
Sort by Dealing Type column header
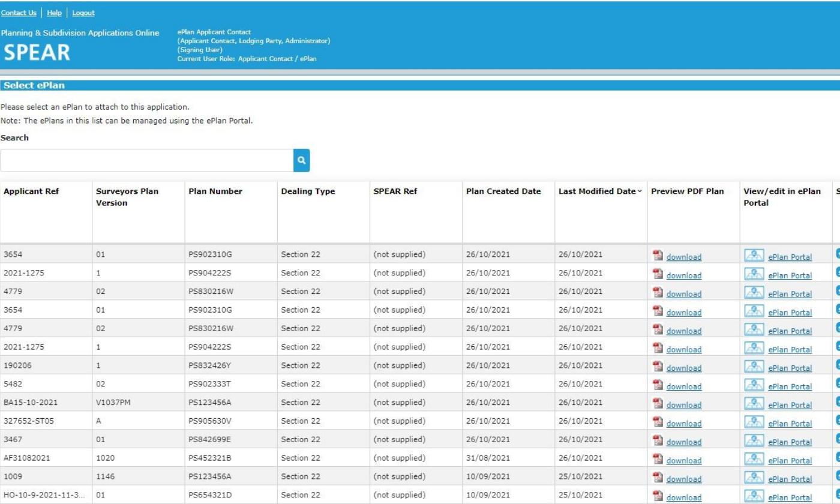coord(308,191)
